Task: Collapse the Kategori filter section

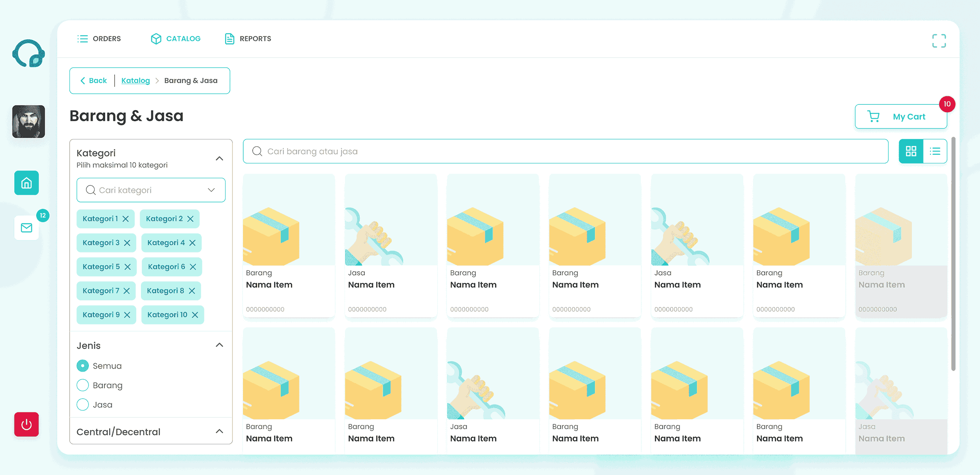Action: click(219, 159)
